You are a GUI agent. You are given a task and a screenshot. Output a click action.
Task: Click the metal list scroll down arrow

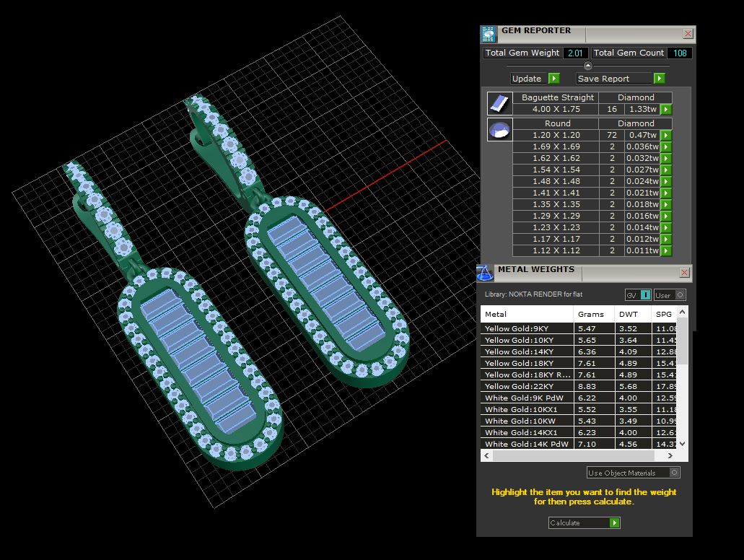pos(683,444)
